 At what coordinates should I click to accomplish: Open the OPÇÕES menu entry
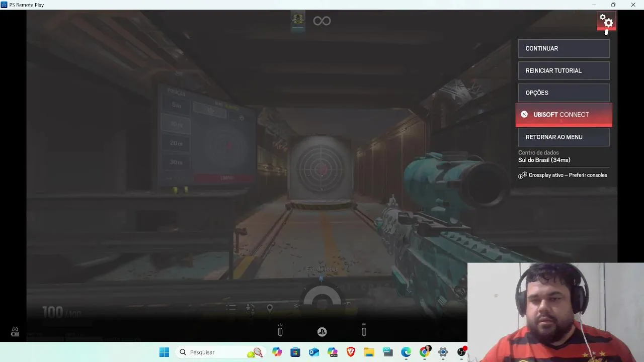tap(563, 93)
